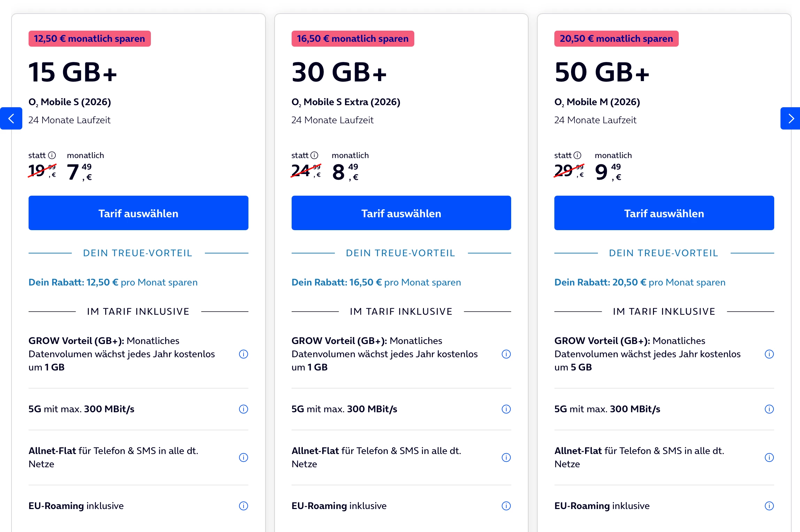Screen dimensions: 800x532
Task: Click the O2 Mobile M (2026) title
Action: [x=597, y=102]
